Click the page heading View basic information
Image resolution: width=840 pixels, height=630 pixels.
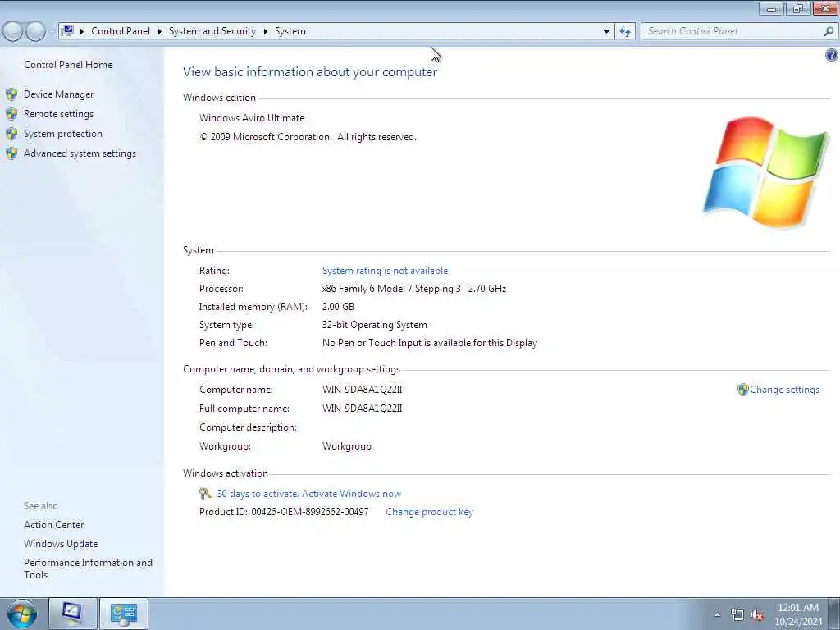coord(309,72)
